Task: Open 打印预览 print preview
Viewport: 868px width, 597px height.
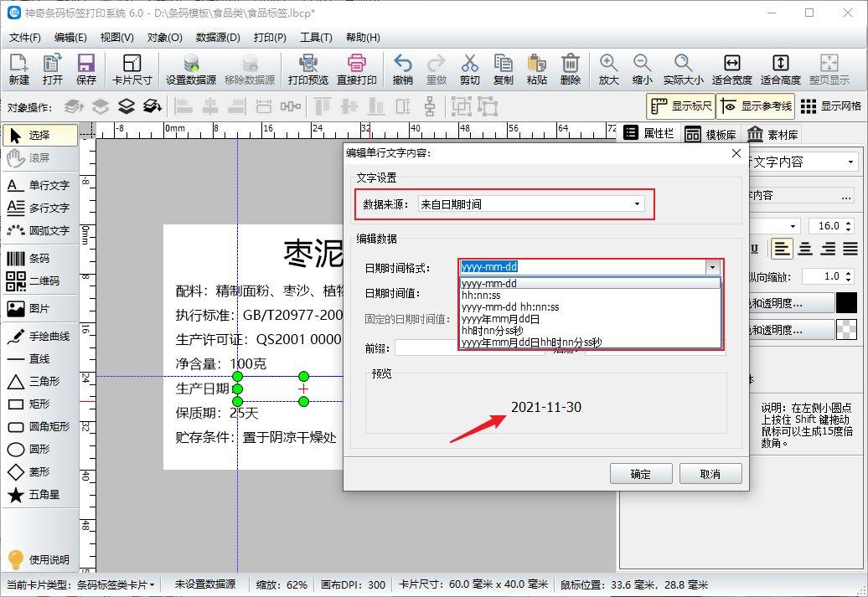Action: (x=307, y=69)
